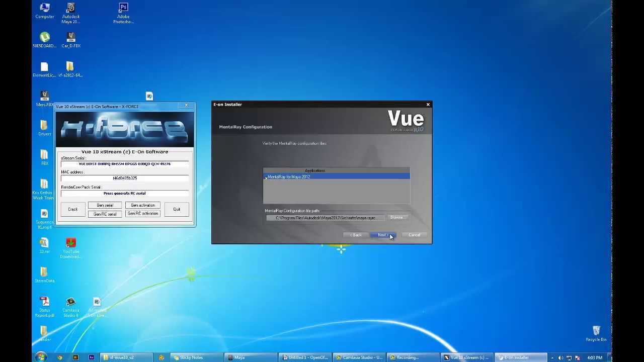Close the X-FORCE keygen window
The width and height of the screenshot is (644, 362).
coord(186,106)
